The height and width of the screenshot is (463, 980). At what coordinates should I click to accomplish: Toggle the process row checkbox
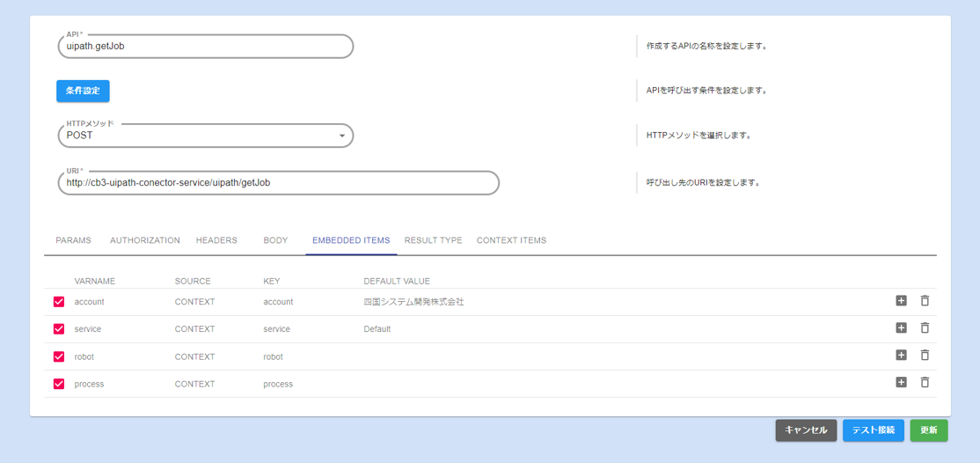coord(59,384)
